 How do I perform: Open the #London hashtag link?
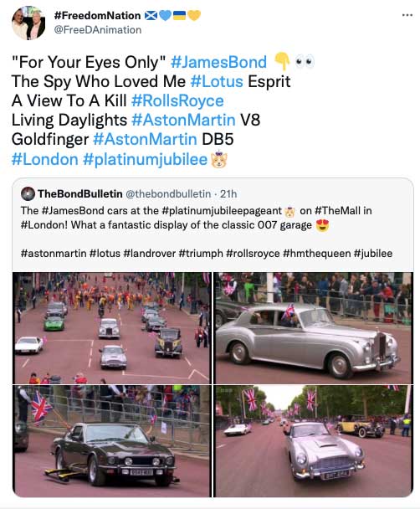(x=44, y=159)
